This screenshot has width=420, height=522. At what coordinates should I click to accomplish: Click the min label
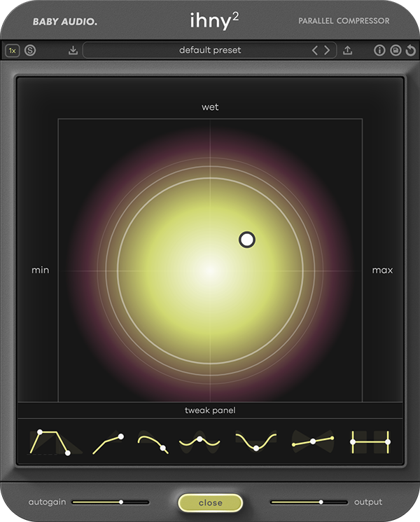[x=40, y=270]
